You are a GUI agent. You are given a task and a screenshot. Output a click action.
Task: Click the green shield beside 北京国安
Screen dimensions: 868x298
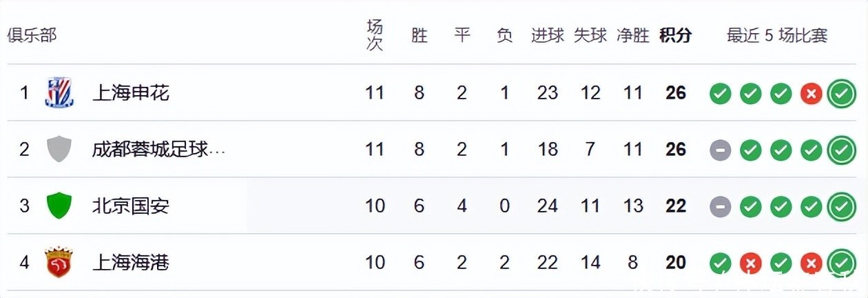[59, 206]
